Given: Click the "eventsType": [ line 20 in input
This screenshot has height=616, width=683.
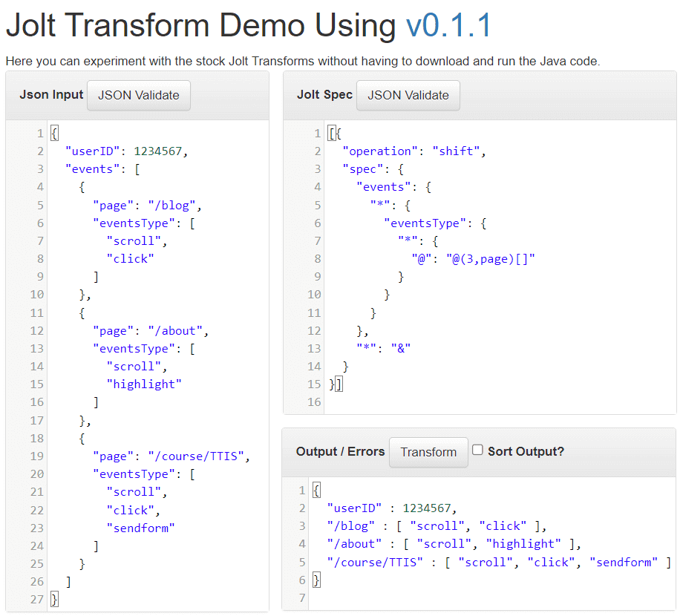Looking at the screenshot, I should tap(144, 474).
